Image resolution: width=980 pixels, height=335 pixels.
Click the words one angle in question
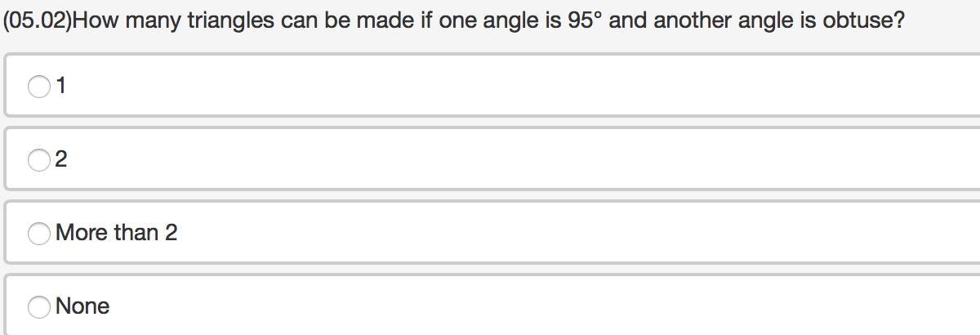coord(488,20)
